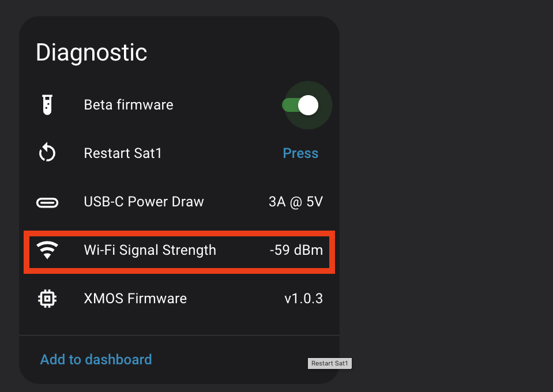Click the v1.0.3 firmware version value

[x=303, y=299]
